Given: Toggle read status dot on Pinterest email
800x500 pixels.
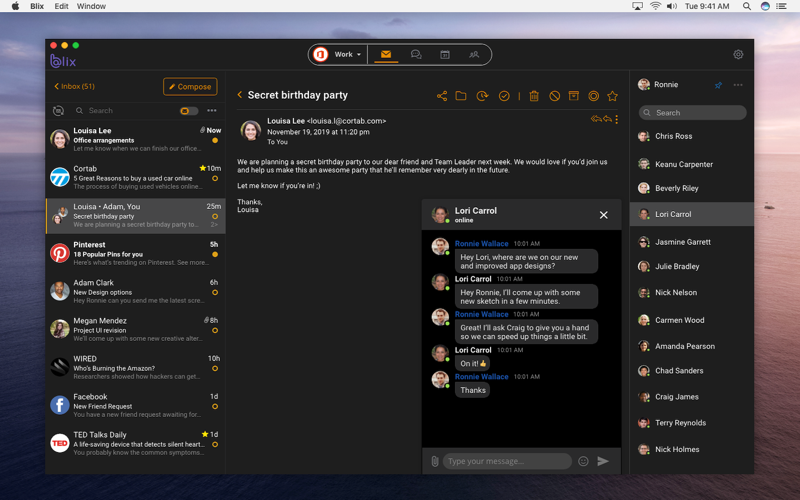Looking at the screenshot, I should pos(215,255).
